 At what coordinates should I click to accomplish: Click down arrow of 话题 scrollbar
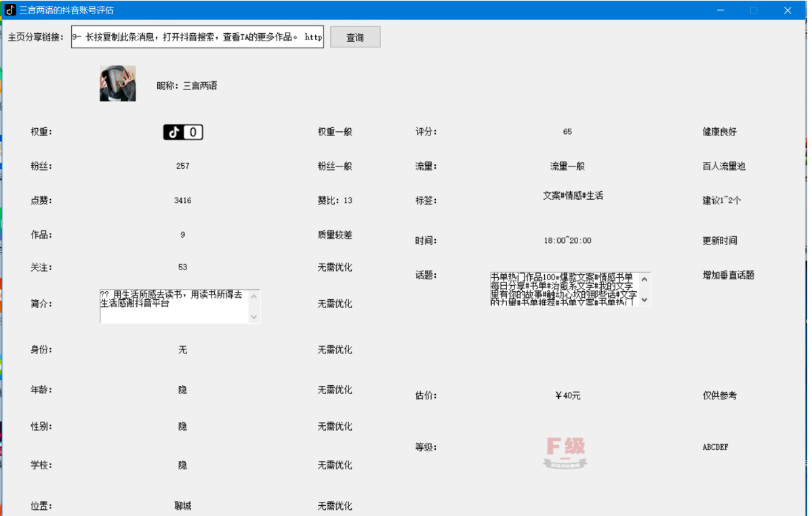645,299
